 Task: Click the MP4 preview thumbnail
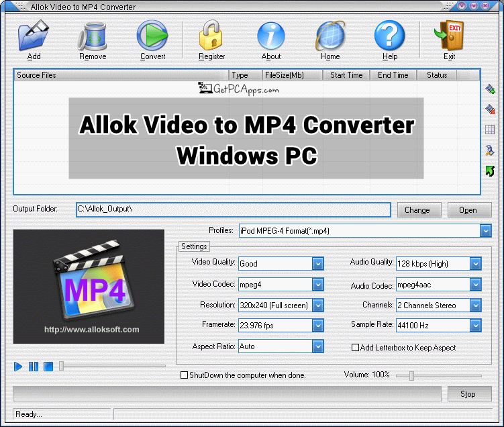click(89, 287)
